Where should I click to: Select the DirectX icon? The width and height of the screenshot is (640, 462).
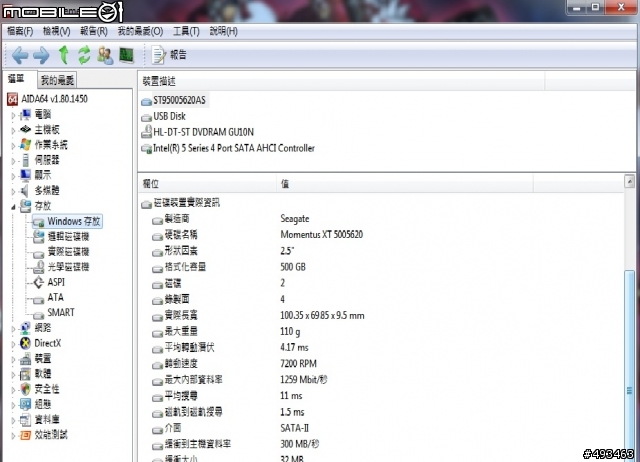pos(25,343)
